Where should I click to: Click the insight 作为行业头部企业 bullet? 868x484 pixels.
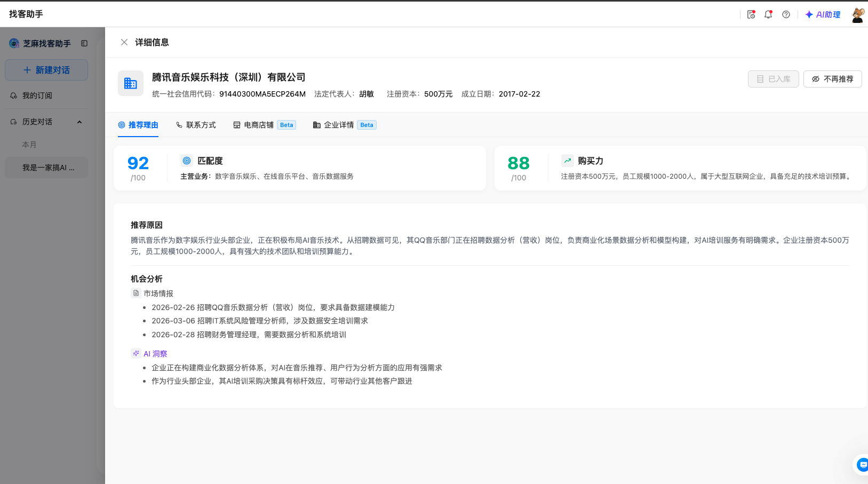click(x=282, y=381)
